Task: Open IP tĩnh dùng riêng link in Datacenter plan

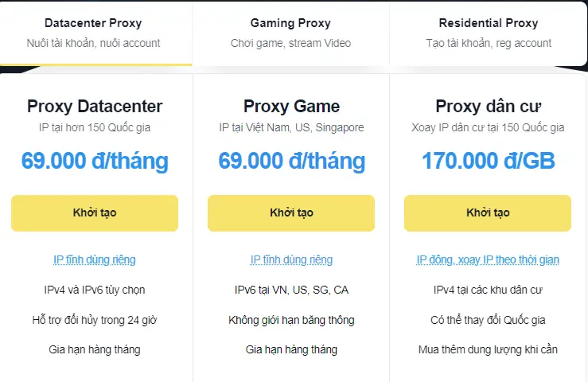Action: click(x=95, y=259)
